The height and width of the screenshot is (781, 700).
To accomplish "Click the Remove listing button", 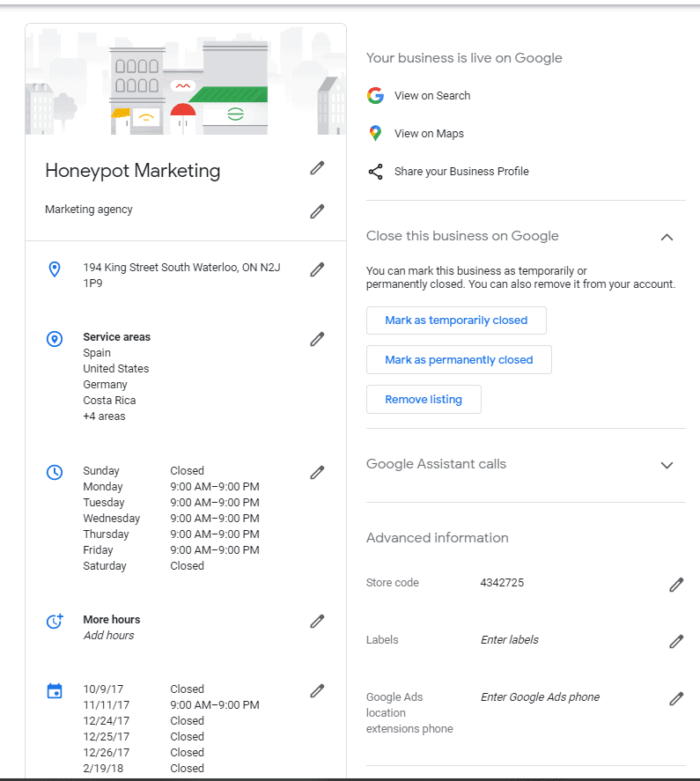I will click(x=424, y=399).
